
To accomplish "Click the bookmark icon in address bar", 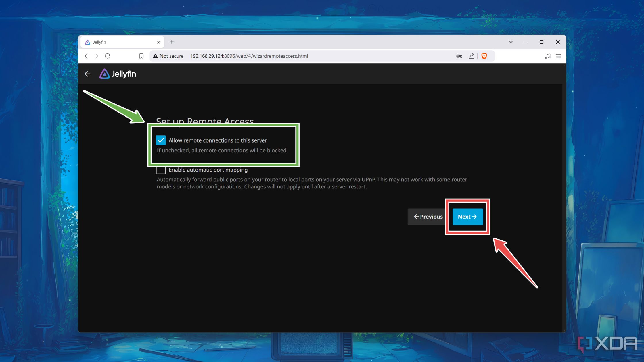I will pos(141,56).
